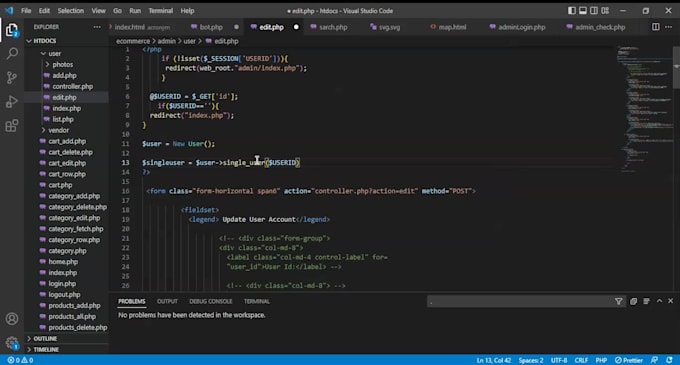The height and width of the screenshot is (365, 680).
Task: Close the bottom panel
Action: [670, 301]
